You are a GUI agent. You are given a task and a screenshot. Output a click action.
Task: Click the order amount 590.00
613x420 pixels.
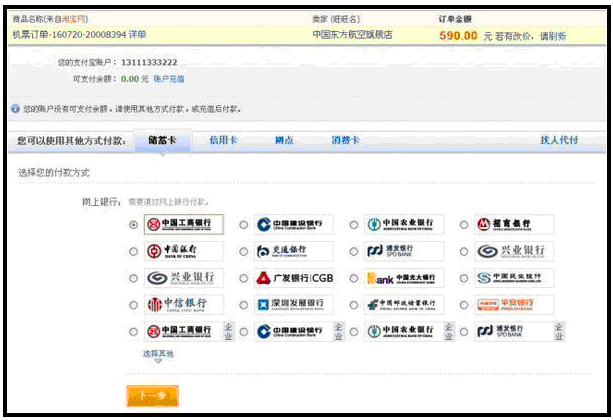(458, 36)
